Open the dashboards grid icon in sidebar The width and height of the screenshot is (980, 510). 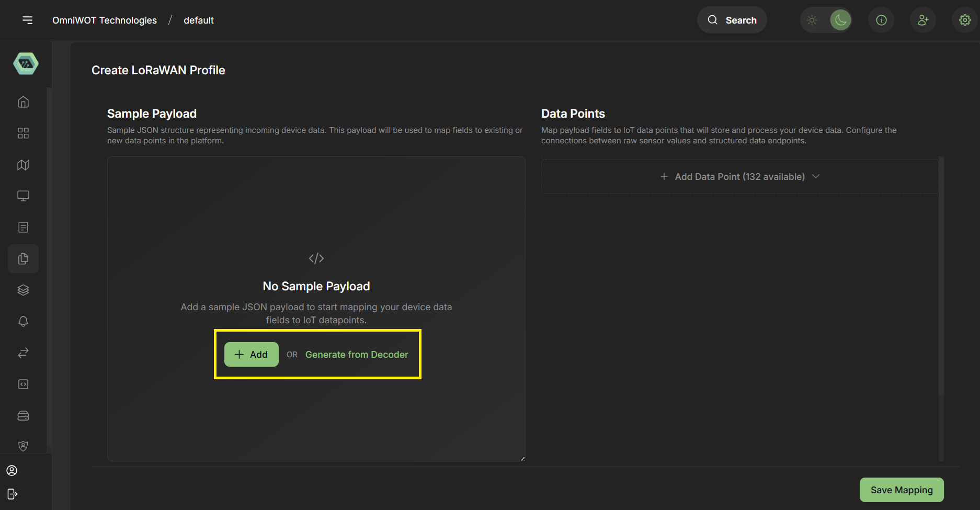click(x=23, y=133)
